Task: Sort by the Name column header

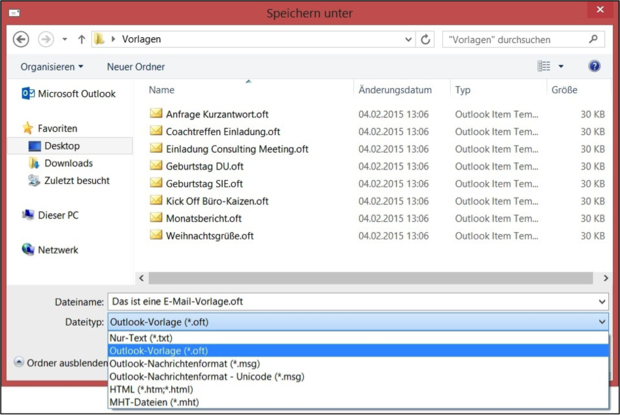Action: pos(161,90)
